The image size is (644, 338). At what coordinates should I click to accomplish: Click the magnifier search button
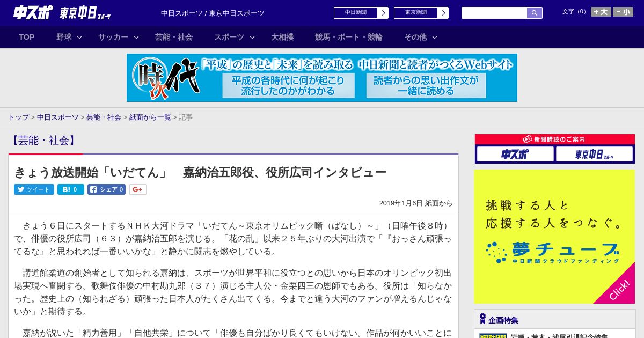click(535, 13)
